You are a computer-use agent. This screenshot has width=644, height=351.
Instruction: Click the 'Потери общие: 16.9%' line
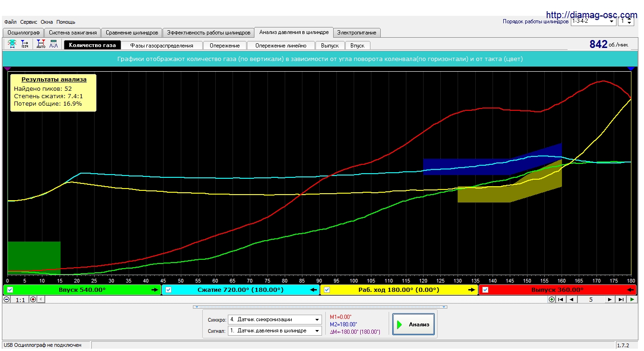coord(48,103)
